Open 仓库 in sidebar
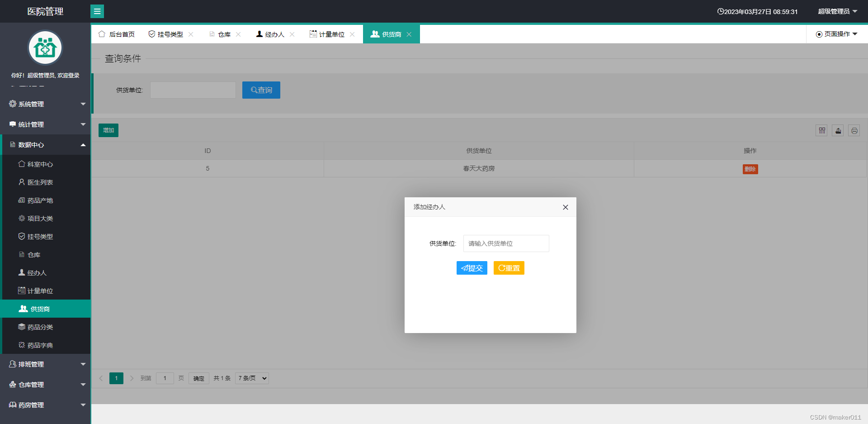The width and height of the screenshot is (868, 424). pos(46,255)
